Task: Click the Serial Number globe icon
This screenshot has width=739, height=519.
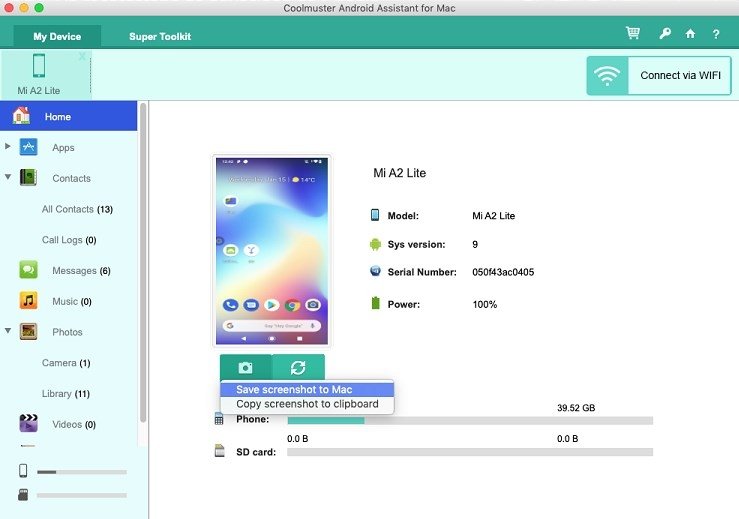Action: tap(375, 271)
